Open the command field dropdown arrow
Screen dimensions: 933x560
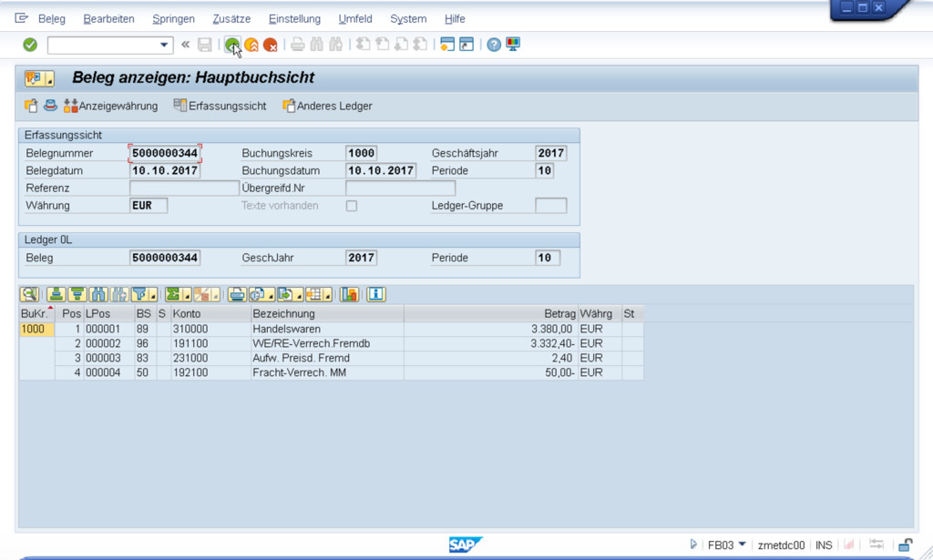(164, 46)
